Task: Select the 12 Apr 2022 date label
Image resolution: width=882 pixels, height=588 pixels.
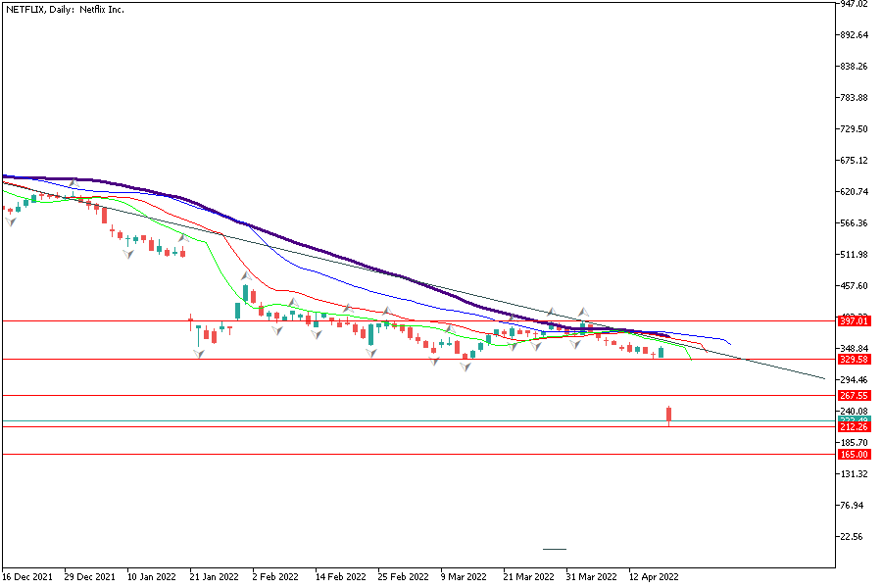Action: coord(654,577)
